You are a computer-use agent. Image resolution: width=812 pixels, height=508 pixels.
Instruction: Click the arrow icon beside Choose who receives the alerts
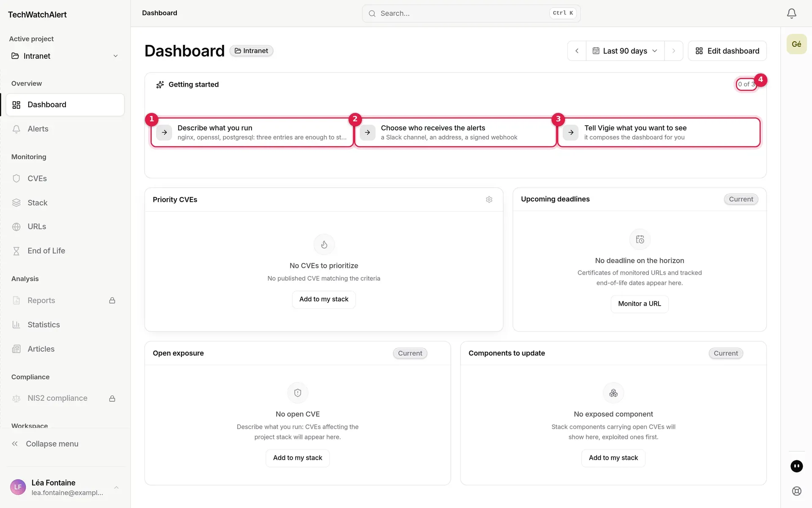[x=368, y=133]
